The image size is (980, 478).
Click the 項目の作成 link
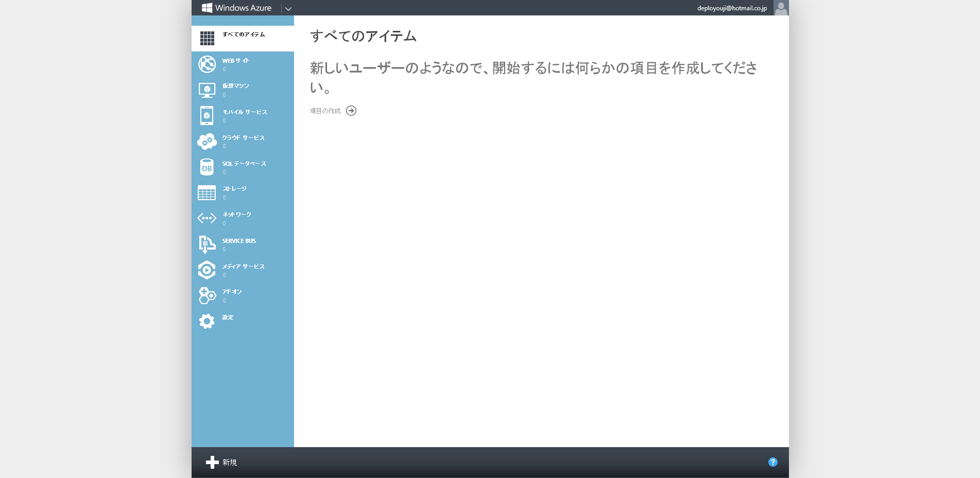(x=325, y=111)
